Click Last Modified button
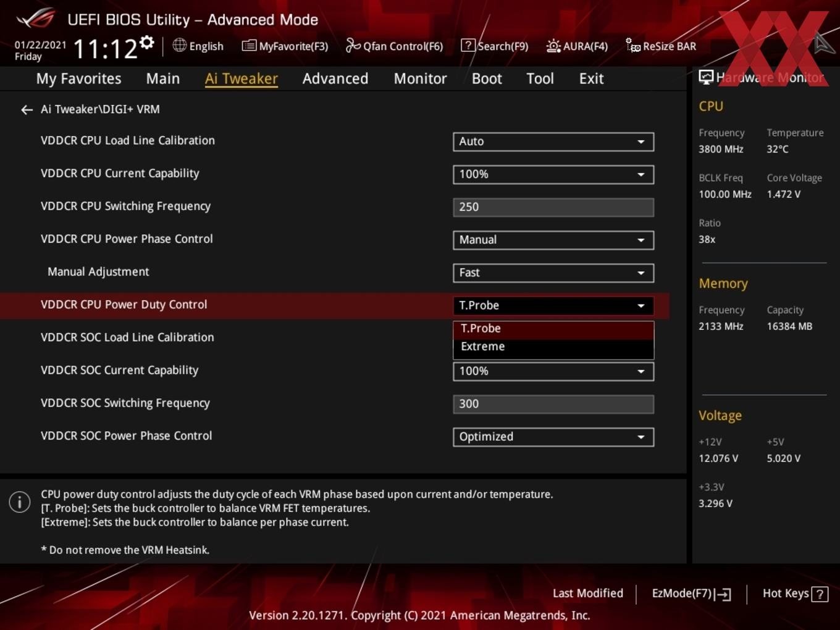Viewport: 840px width, 630px height. tap(587, 594)
